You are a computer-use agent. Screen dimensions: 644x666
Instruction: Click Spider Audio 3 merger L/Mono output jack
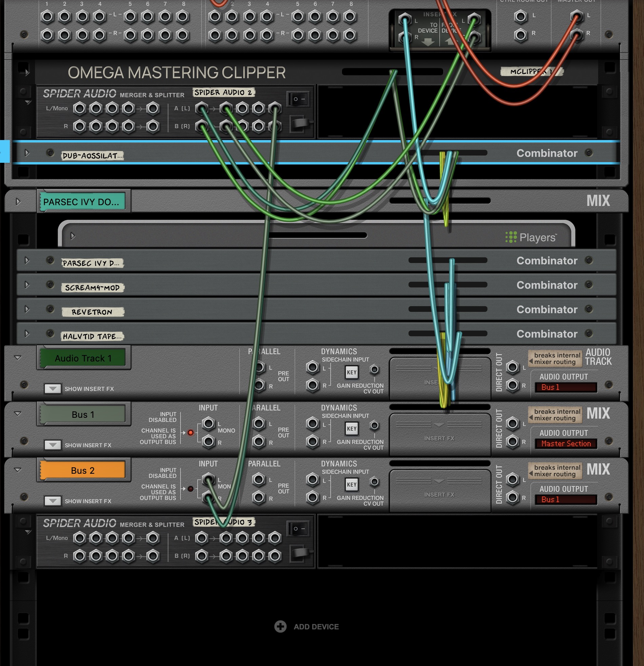(x=153, y=538)
